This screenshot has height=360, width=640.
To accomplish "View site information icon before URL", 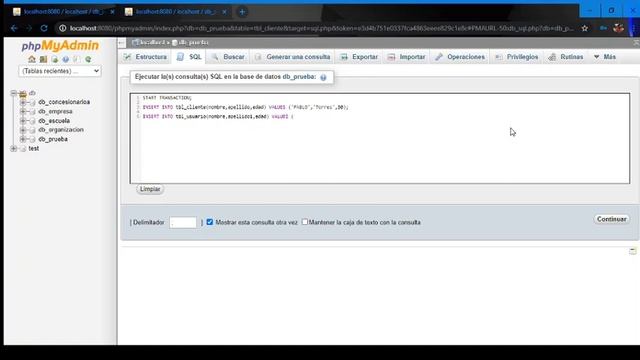I will (x=62, y=28).
